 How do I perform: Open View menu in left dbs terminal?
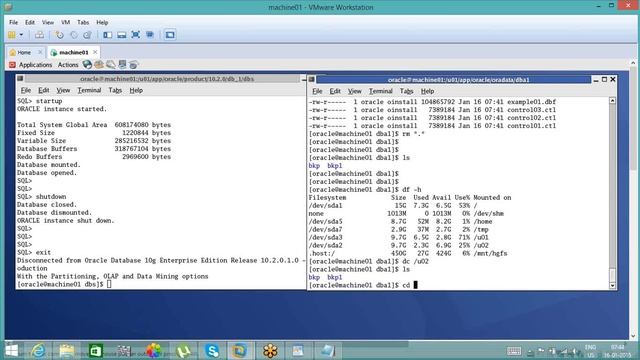click(x=63, y=90)
